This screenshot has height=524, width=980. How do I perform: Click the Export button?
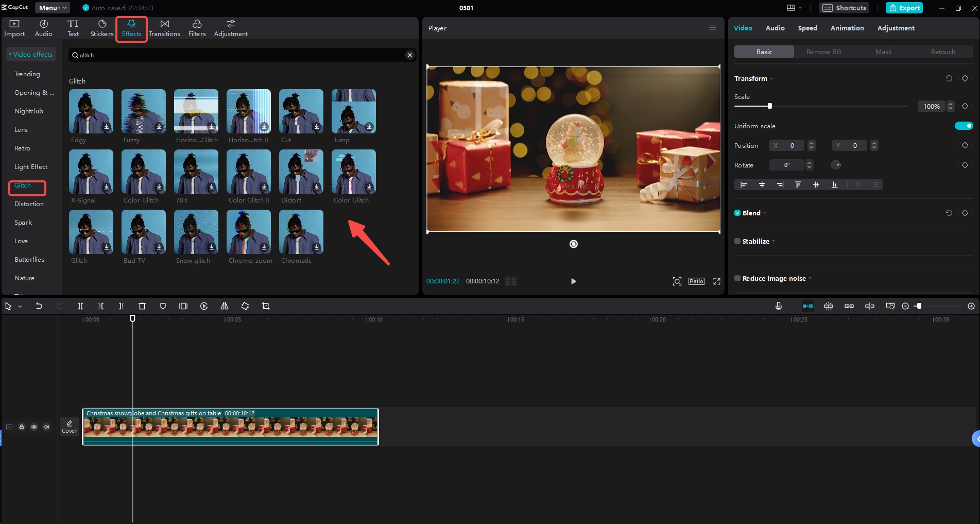pos(904,8)
